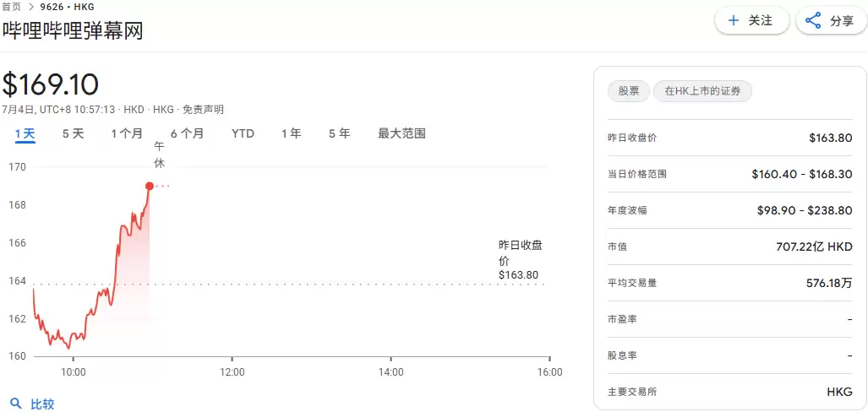The height and width of the screenshot is (412, 868).
Task: Click the magnifier icon beside 比较
Action: pyautogui.click(x=15, y=404)
